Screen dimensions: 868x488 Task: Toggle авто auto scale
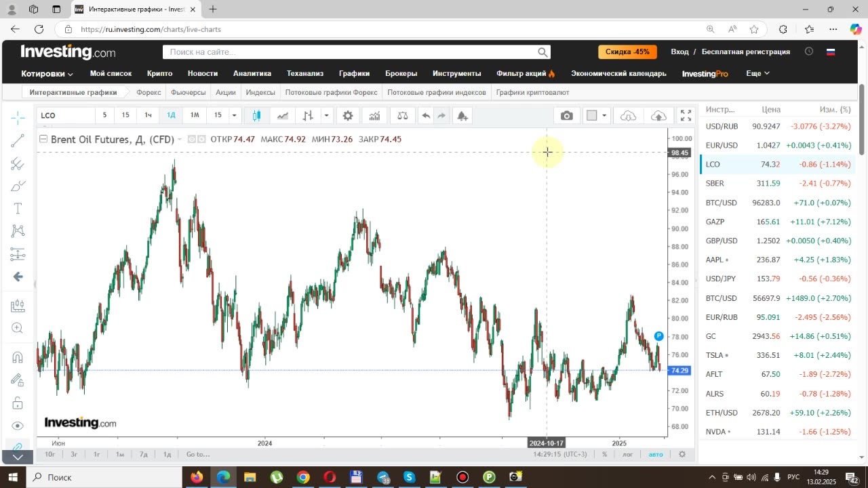click(656, 454)
